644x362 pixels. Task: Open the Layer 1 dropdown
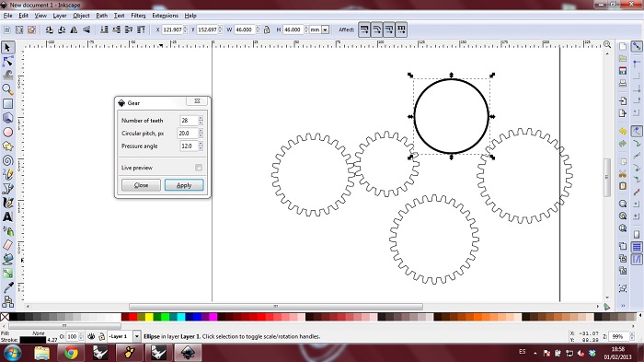tap(137, 336)
